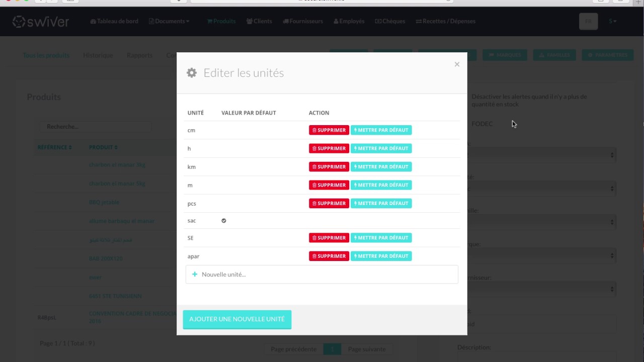Set SE as default unit
The image size is (644, 362).
[381, 238]
